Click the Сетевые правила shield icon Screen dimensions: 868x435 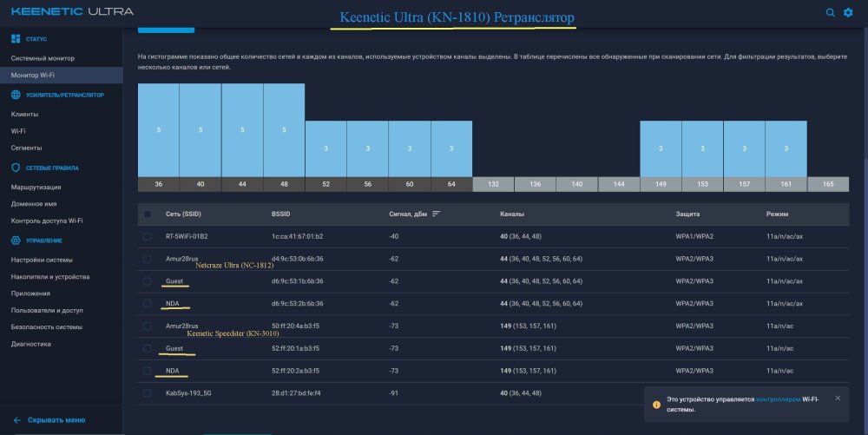(16, 168)
